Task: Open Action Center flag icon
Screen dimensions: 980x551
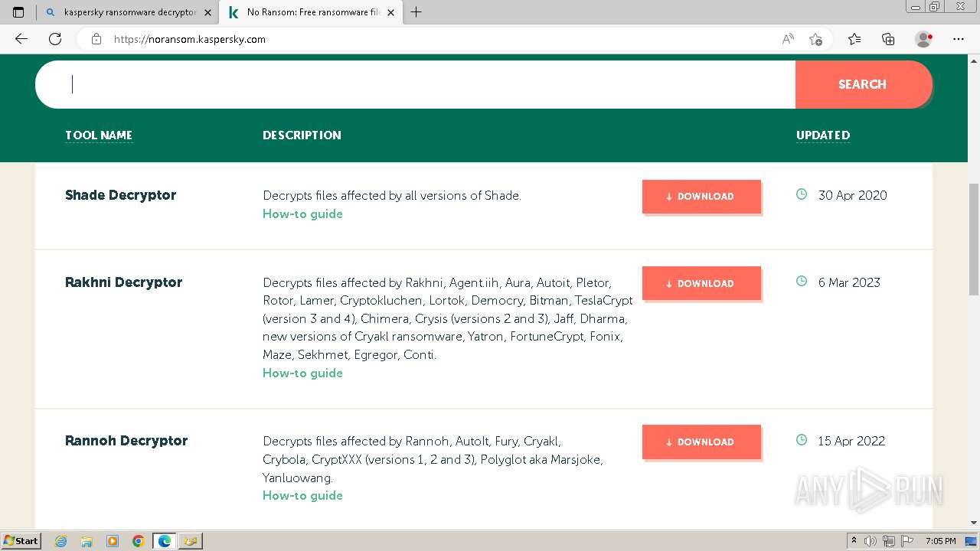Action: click(x=907, y=541)
